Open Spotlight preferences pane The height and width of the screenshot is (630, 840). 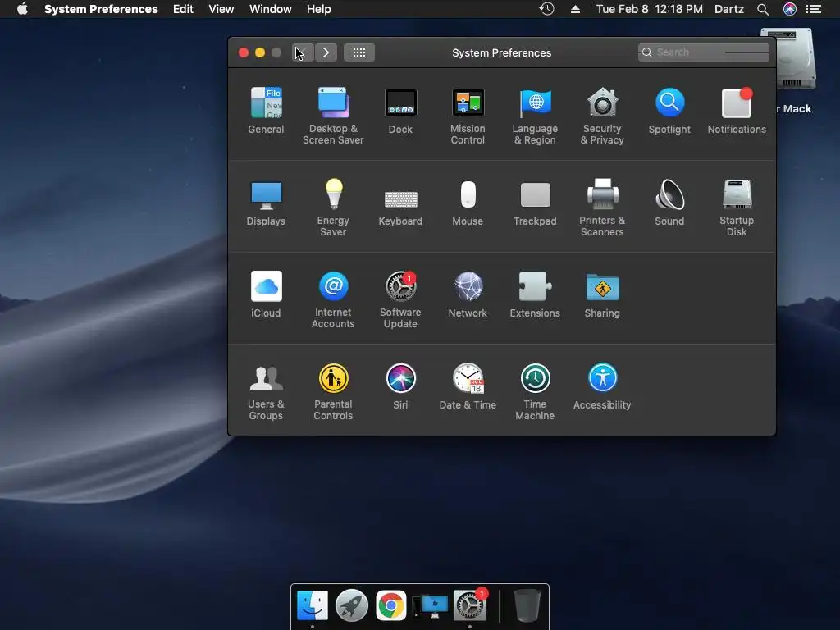pos(669,111)
